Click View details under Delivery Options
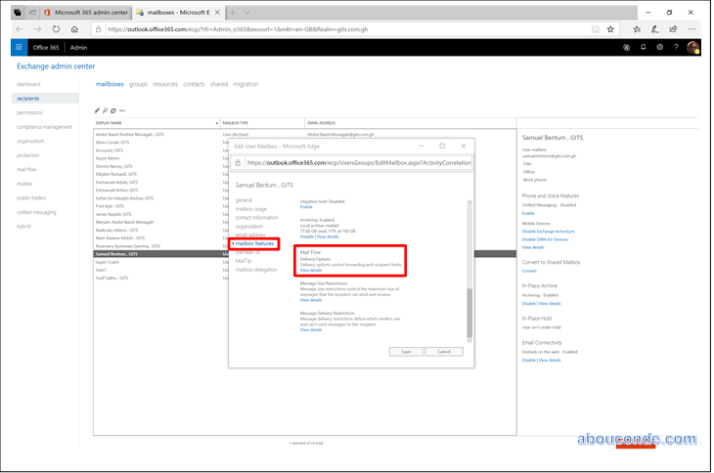The image size is (714, 473). [x=311, y=270]
